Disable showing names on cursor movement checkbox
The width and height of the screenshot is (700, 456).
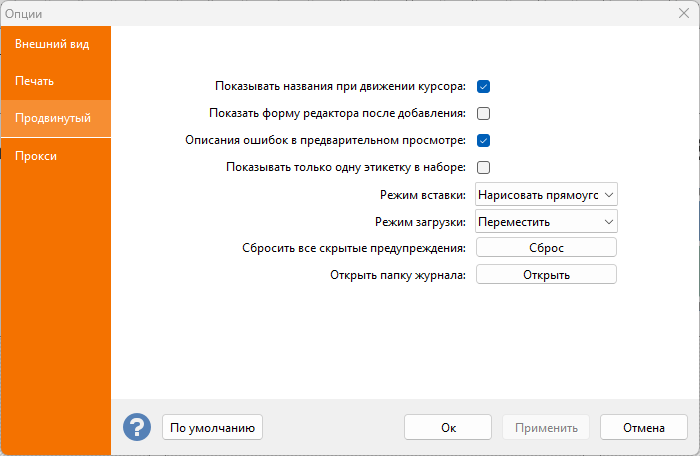point(483,86)
